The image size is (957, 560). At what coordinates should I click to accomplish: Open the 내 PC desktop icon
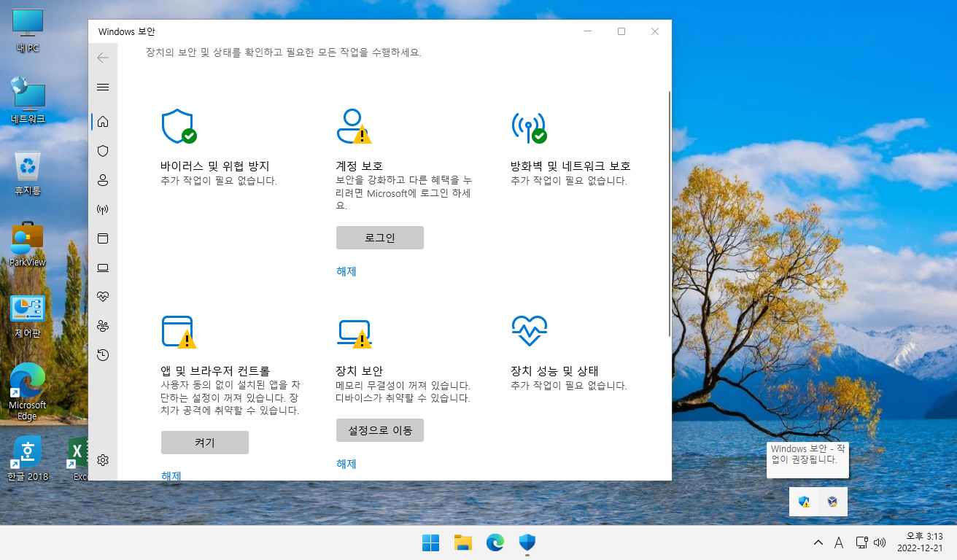pyautogui.click(x=28, y=31)
